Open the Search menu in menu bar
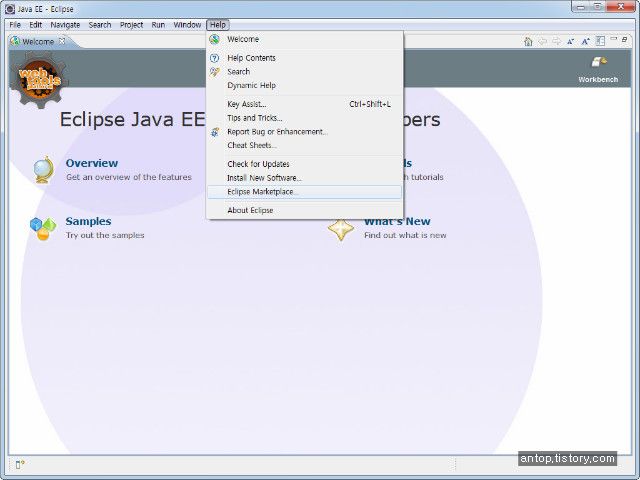Viewport: 640px width, 480px height. [100, 25]
